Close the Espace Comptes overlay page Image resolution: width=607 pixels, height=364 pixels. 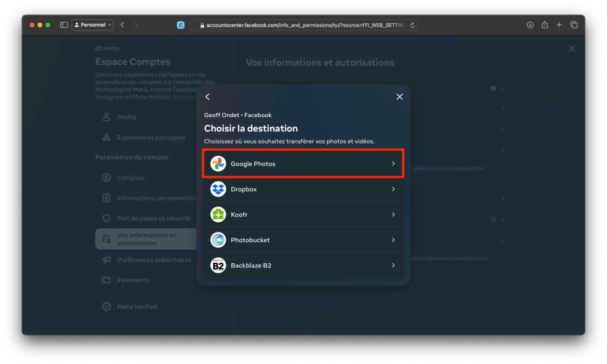(572, 49)
